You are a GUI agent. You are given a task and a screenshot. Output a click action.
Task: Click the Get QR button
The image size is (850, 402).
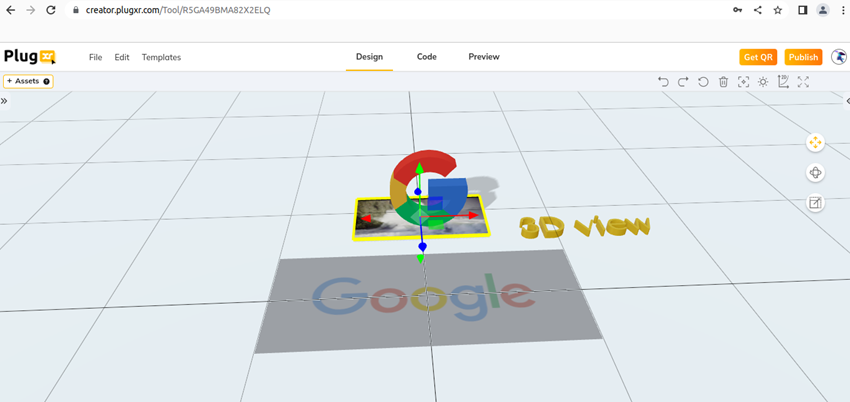758,57
